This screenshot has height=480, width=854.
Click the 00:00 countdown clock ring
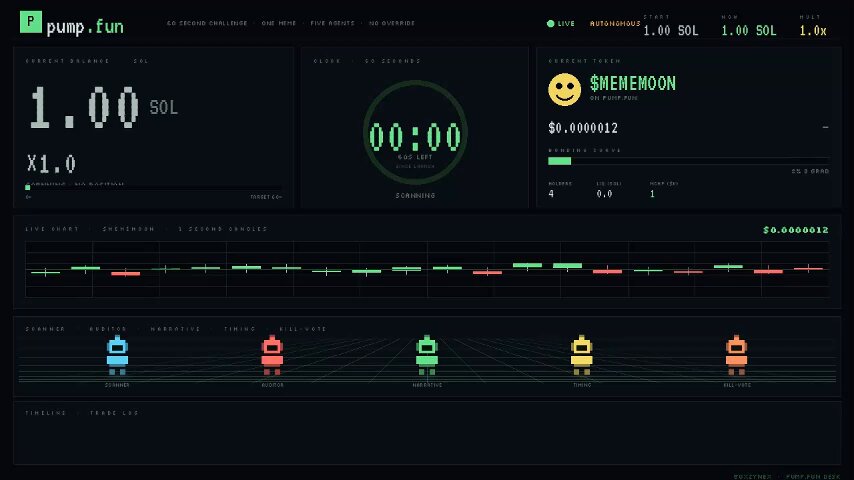[415, 132]
